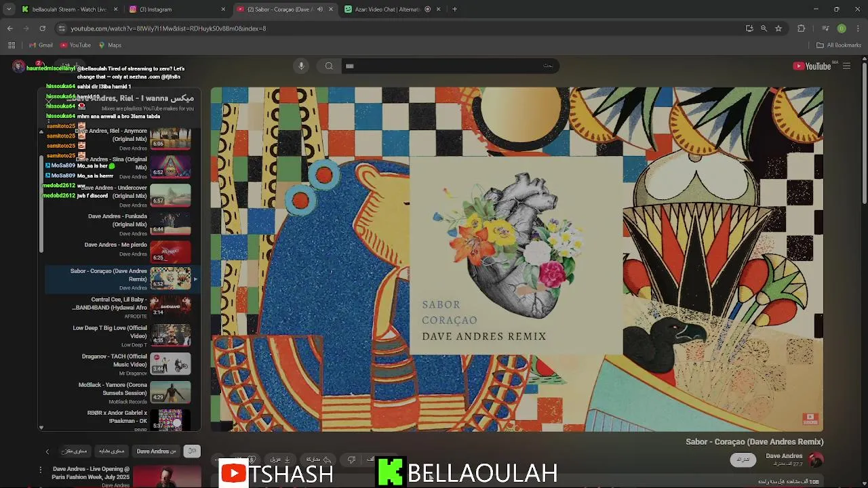This screenshot has width=868, height=488.
Task: Open the All Bookmarks folder
Action: [x=839, y=45]
